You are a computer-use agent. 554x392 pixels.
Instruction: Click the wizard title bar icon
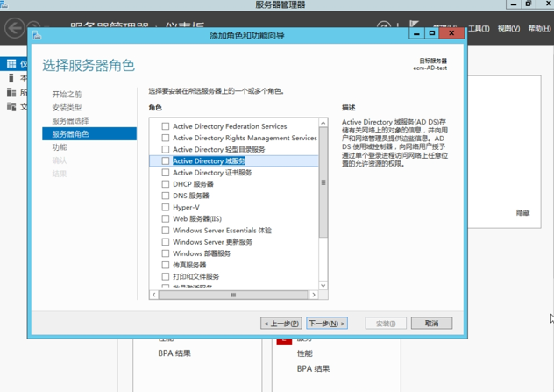tap(37, 35)
